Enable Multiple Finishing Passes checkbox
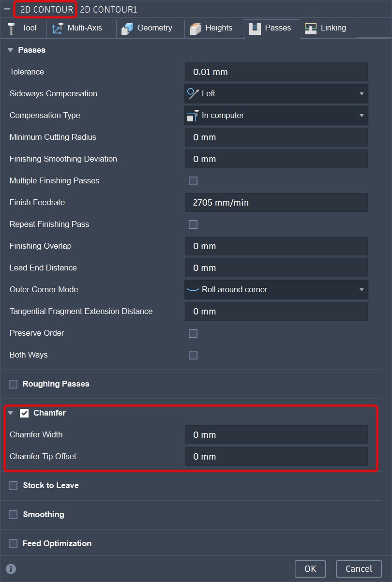 click(x=193, y=181)
